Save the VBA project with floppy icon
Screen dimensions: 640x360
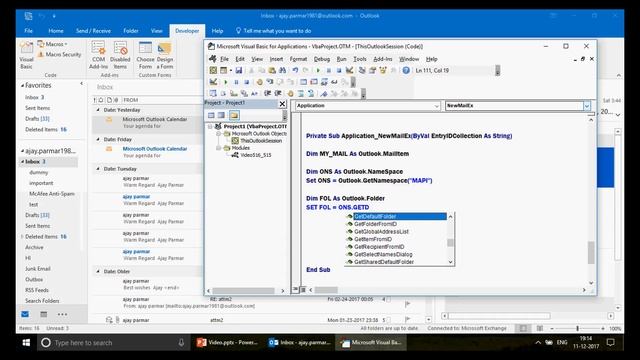pos(239,70)
